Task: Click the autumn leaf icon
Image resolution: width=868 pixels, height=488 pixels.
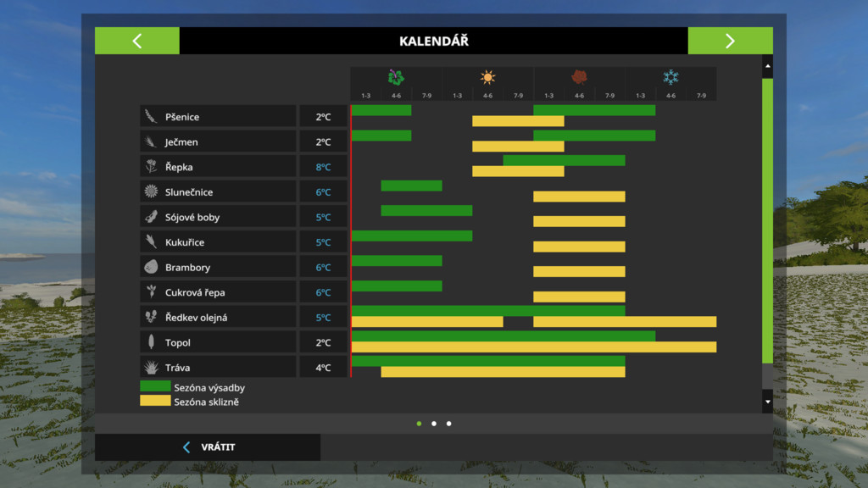Action: coord(579,77)
